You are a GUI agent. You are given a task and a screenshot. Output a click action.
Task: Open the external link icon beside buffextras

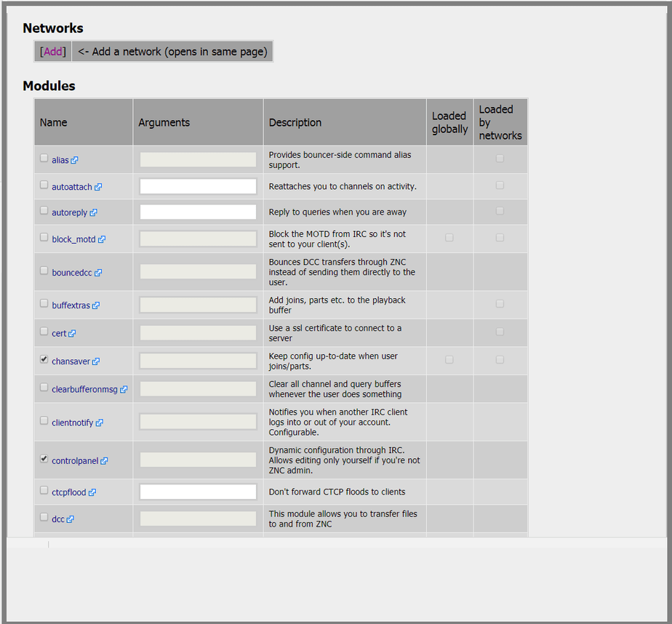coord(96,305)
